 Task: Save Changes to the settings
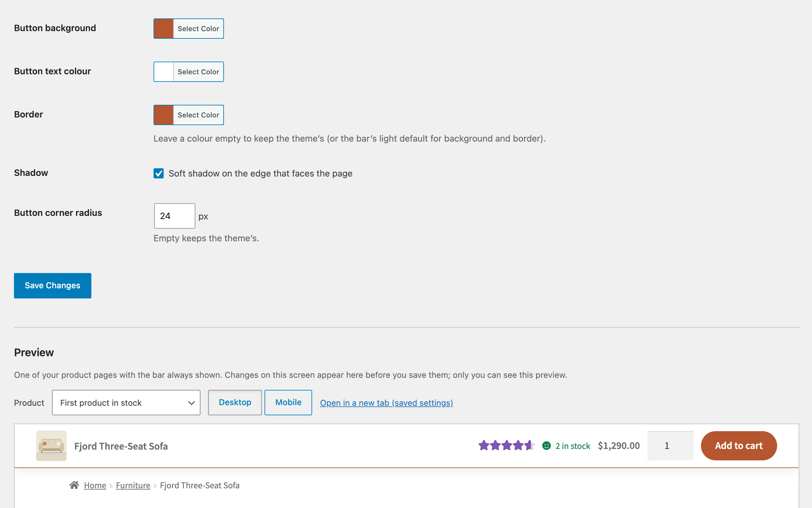pos(52,285)
